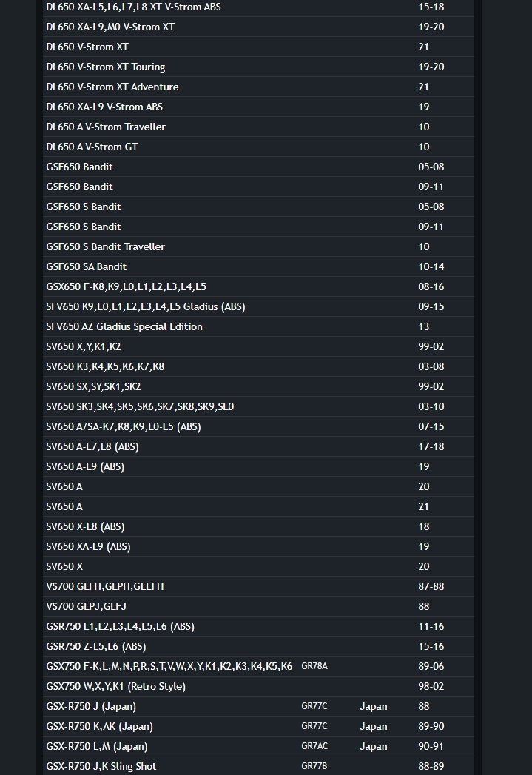Select the GSF650 S Bandit Traveller row
This screenshot has height=775, width=532.
(258, 246)
